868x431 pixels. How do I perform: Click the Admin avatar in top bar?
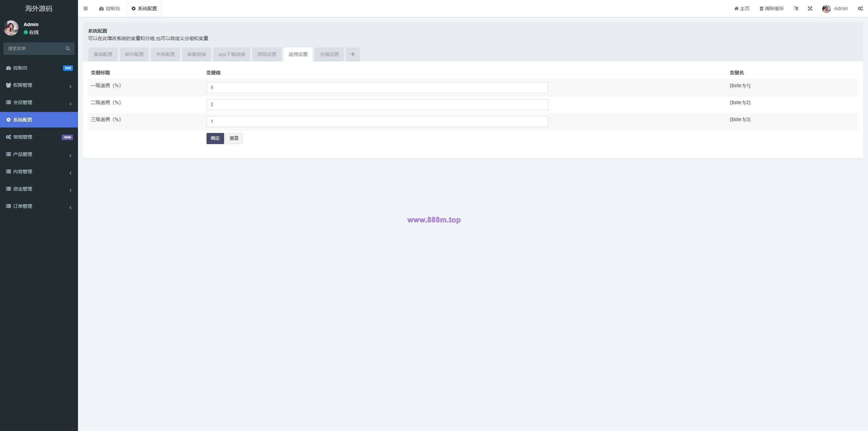(x=826, y=8)
